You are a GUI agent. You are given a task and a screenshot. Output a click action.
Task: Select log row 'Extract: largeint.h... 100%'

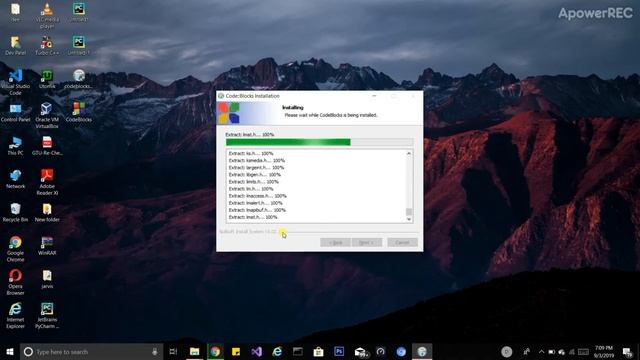(256, 168)
